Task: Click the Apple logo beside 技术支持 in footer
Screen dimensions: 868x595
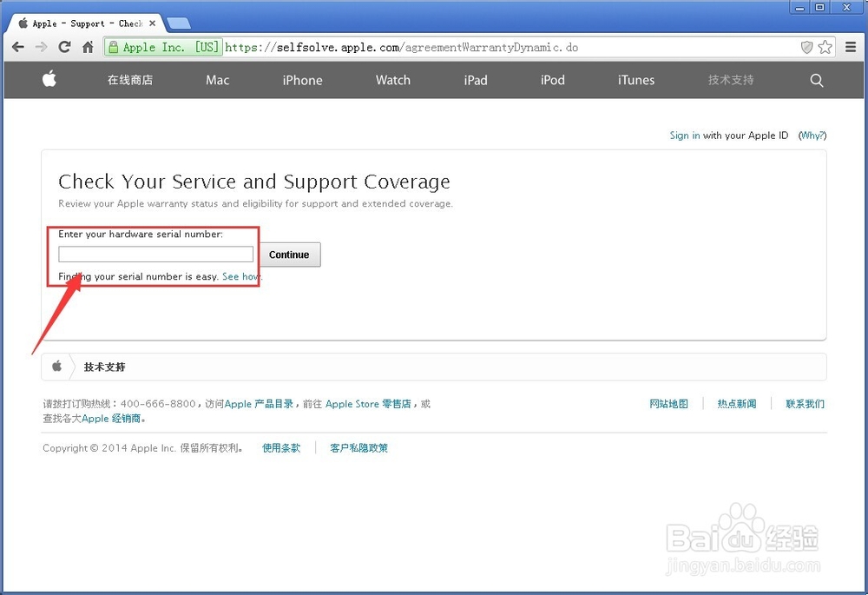Action: (x=57, y=367)
